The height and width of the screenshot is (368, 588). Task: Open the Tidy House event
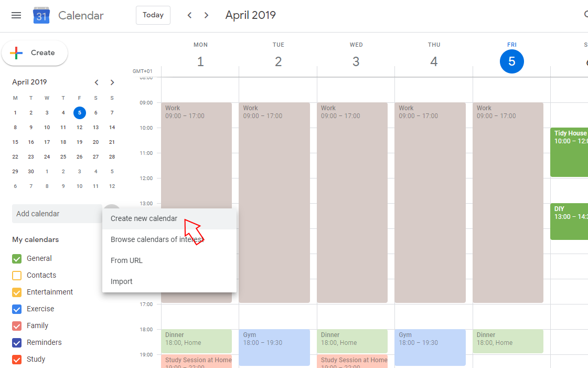pos(569,152)
